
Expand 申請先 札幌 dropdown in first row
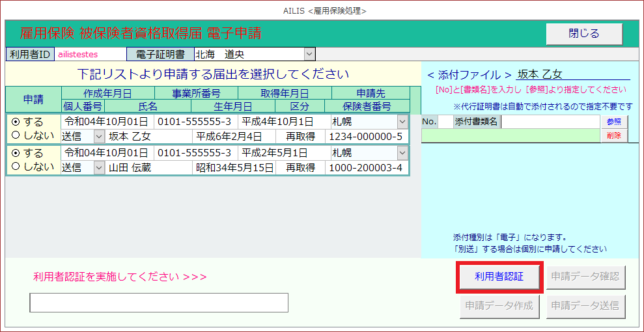pos(402,122)
